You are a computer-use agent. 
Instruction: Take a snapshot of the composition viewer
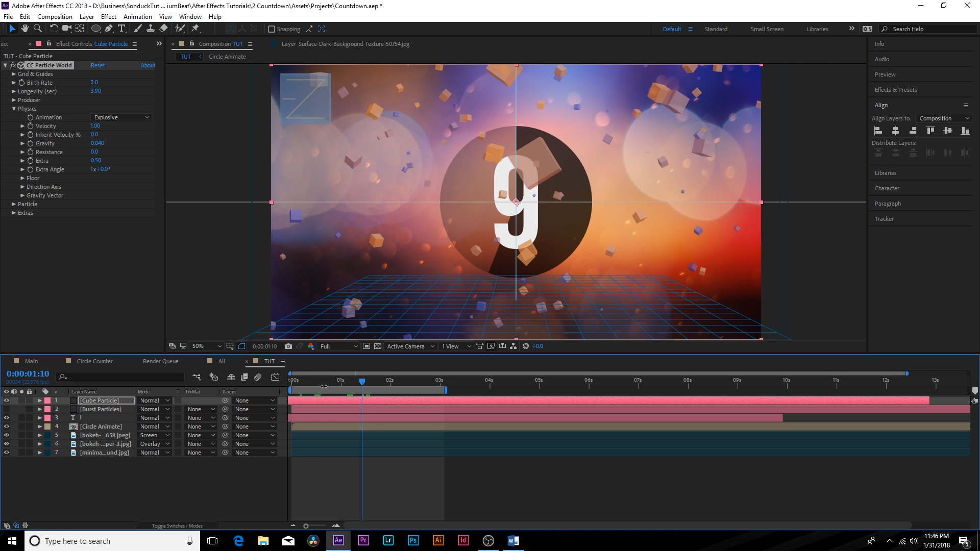[288, 346]
